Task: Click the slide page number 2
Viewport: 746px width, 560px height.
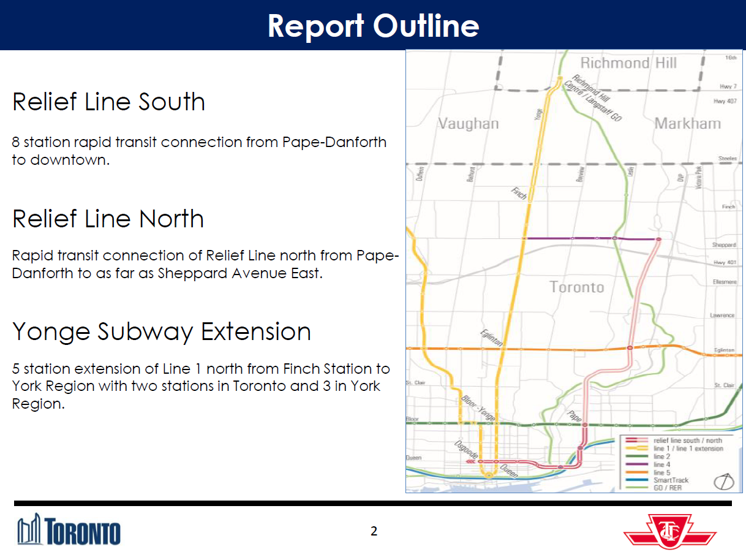Action: (x=374, y=531)
